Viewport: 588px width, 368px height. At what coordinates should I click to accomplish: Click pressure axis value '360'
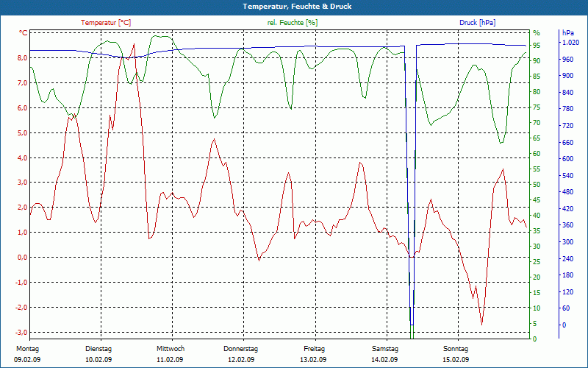[x=568, y=225]
